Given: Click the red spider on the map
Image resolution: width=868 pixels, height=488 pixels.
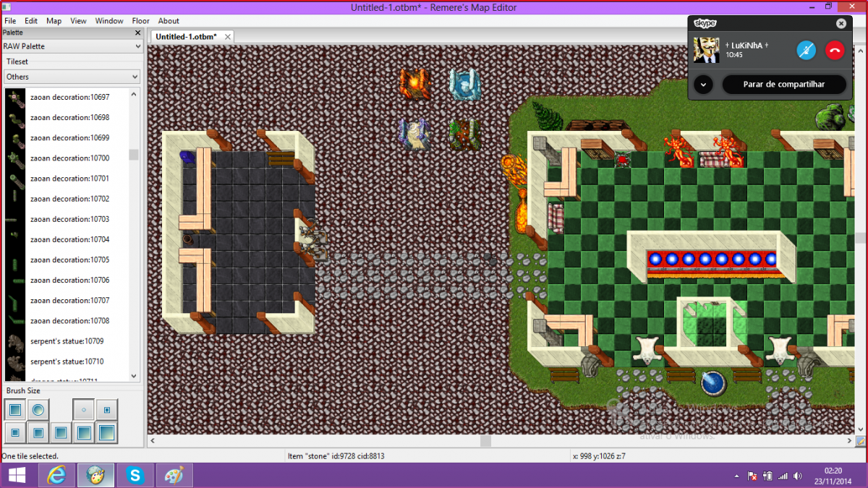Looking at the screenshot, I should (x=621, y=159).
